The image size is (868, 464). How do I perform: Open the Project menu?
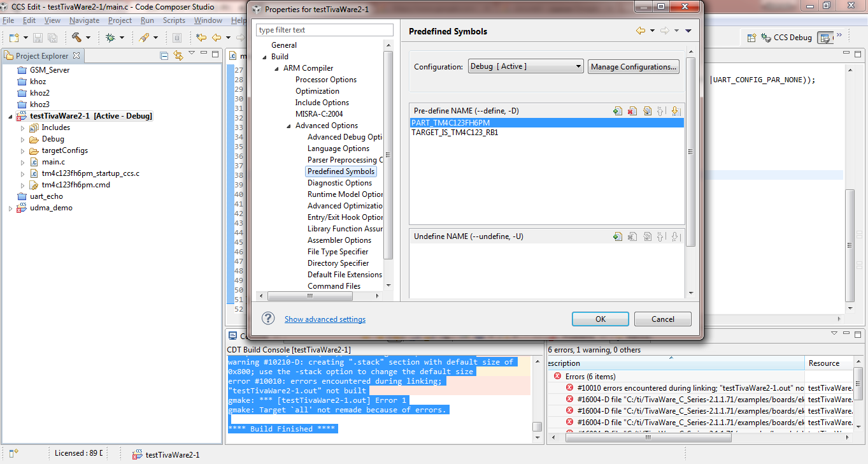[x=120, y=20]
